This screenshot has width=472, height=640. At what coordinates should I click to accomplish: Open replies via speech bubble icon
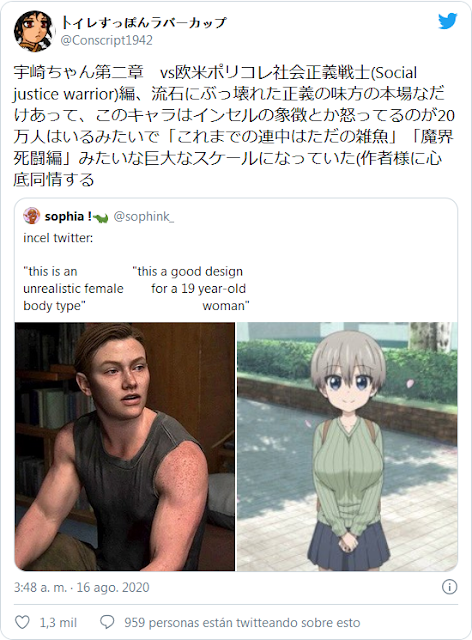(x=107, y=622)
